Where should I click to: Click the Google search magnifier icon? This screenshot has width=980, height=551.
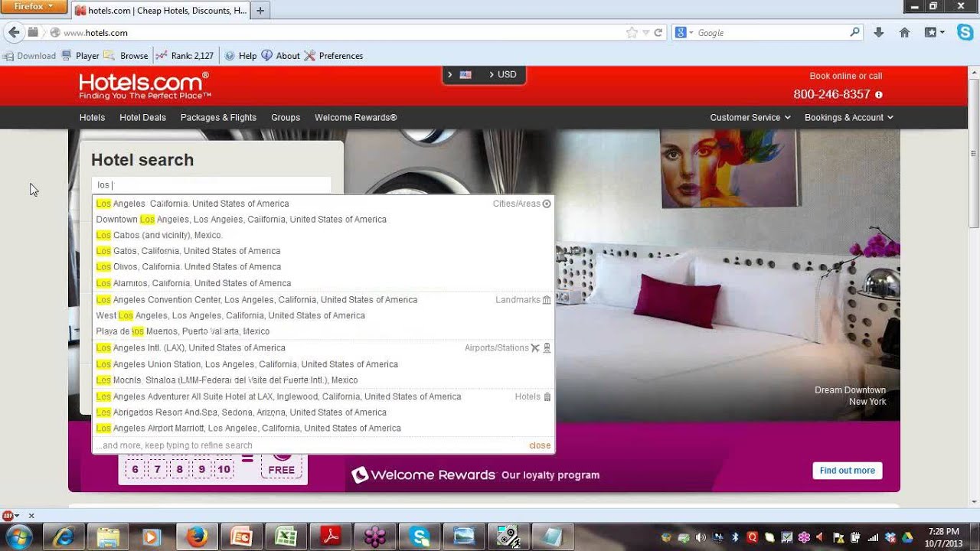click(x=855, y=33)
